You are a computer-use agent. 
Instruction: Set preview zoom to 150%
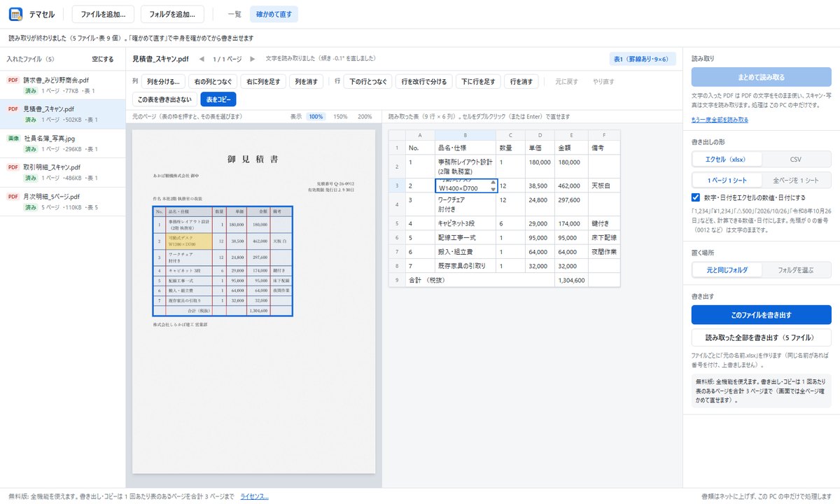pyautogui.click(x=340, y=116)
